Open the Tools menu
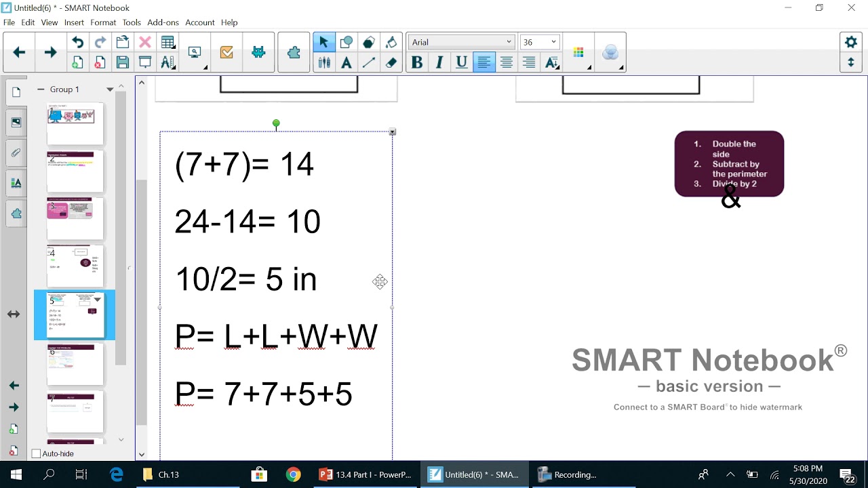 (x=132, y=22)
